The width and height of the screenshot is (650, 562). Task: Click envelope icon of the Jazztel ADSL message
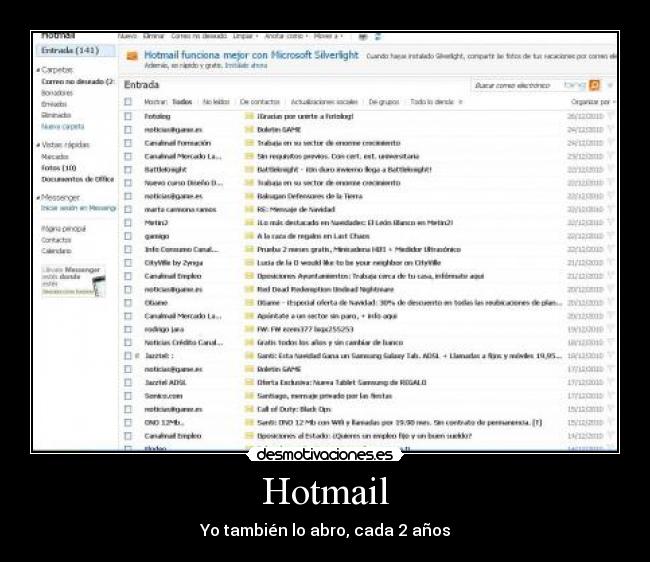pyautogui.click(x=249, y=383)
